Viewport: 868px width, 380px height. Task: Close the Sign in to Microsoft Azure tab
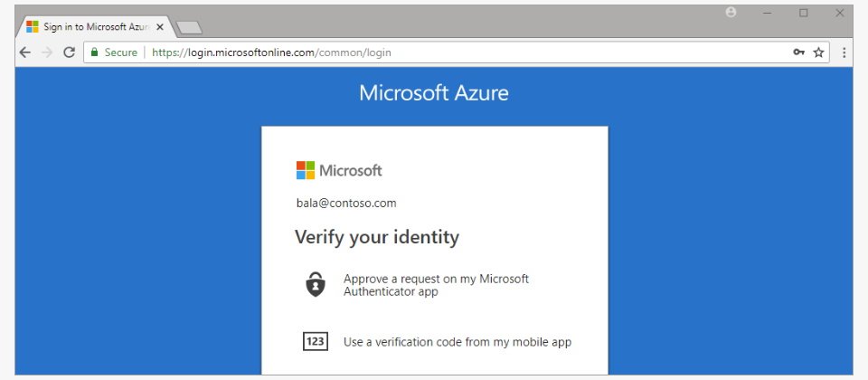coord(160,27)
